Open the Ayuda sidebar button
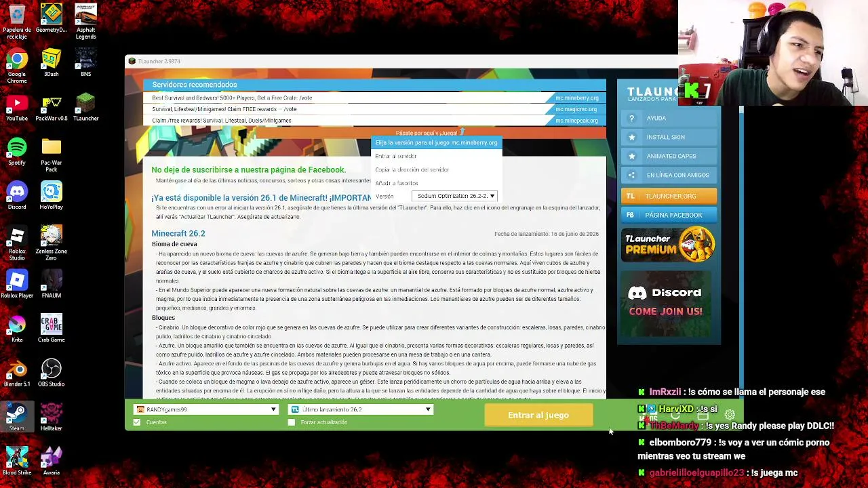 coord(669,118)
